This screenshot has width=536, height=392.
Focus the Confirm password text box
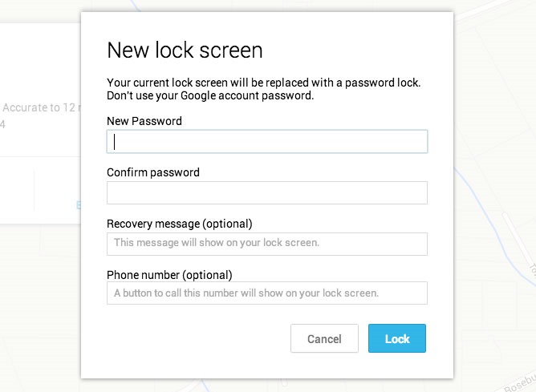(x=267, y=193)
